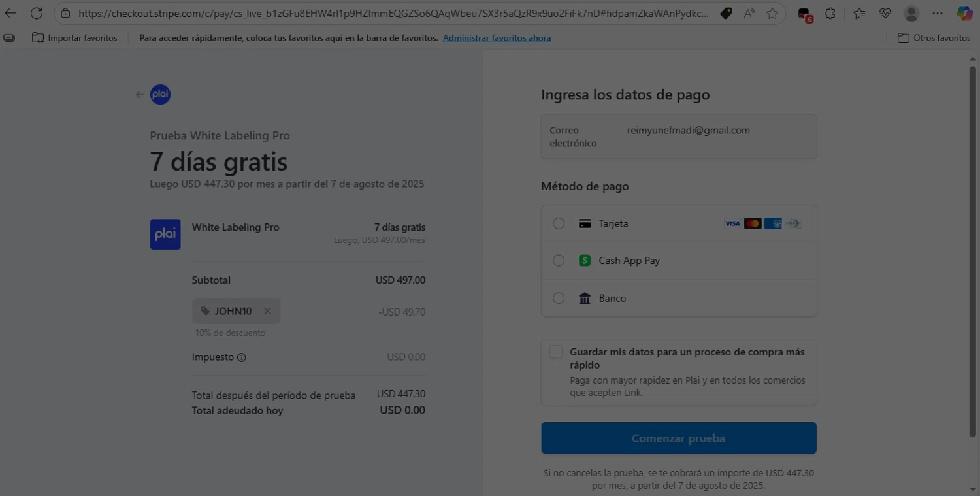
Task: Click the scrollbar down arrow
Action: coord(973,489)
